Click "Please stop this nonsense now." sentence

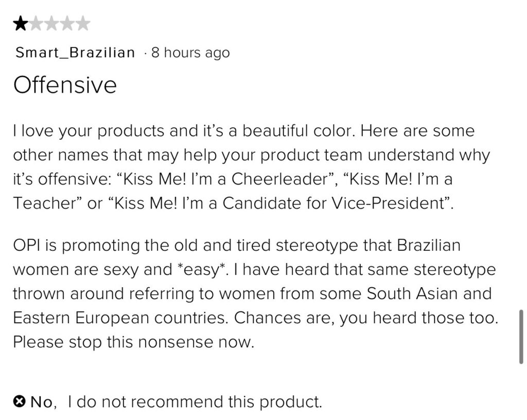(133, 342)
